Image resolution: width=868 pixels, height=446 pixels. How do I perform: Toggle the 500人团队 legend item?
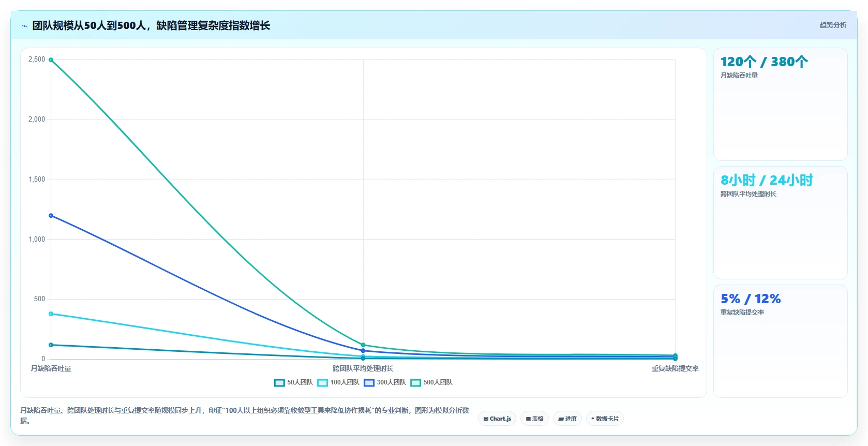(x=431, y=382)
